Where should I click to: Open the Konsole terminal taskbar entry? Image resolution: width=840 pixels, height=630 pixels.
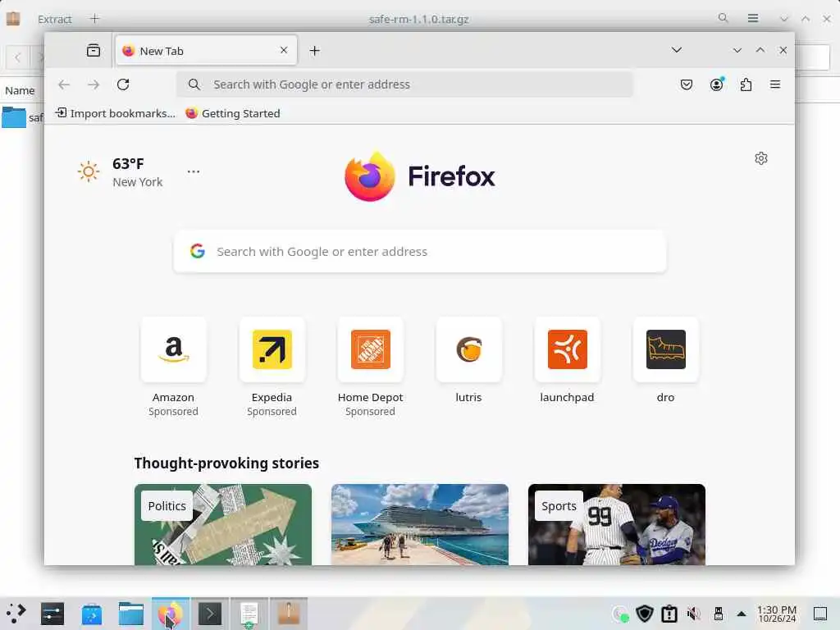[210, 614]
